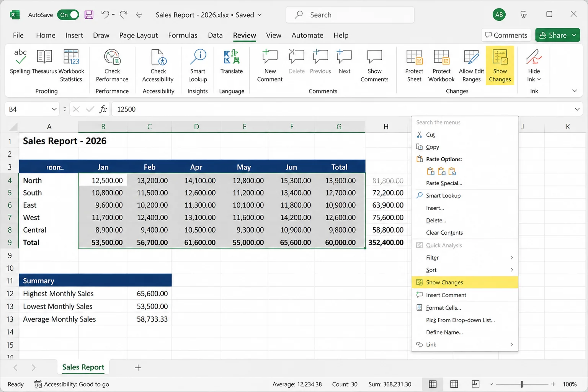
Task: Click Show Changes ribbon button
Action: coord(500,66)
